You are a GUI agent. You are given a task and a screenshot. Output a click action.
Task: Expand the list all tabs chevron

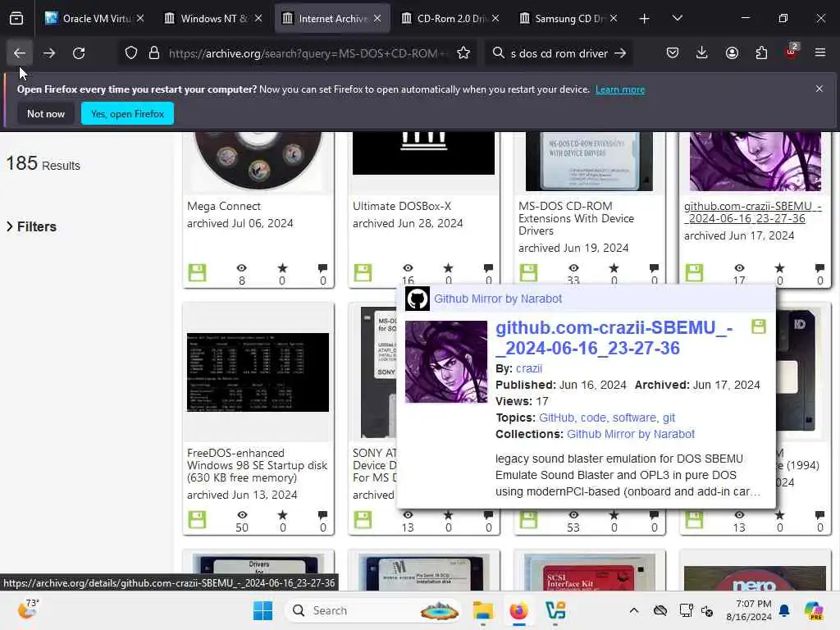coord(677,19)
